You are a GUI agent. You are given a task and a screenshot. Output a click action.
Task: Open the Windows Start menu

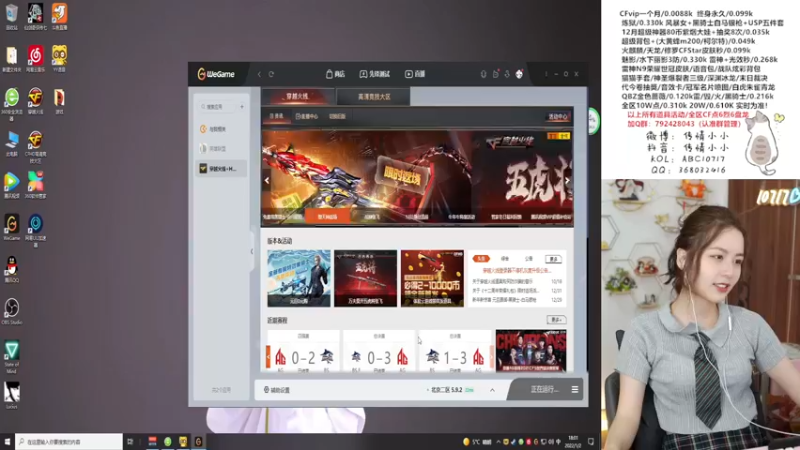tap(7, 442)
